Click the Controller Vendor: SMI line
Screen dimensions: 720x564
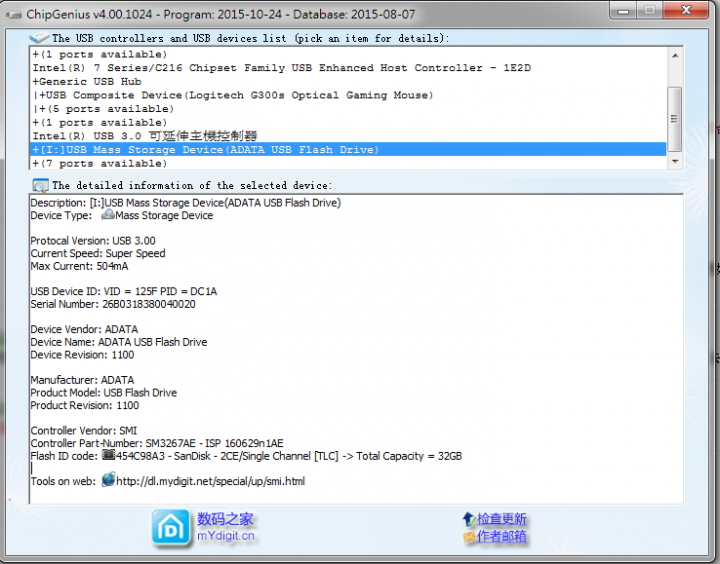[x=84, y=430]
